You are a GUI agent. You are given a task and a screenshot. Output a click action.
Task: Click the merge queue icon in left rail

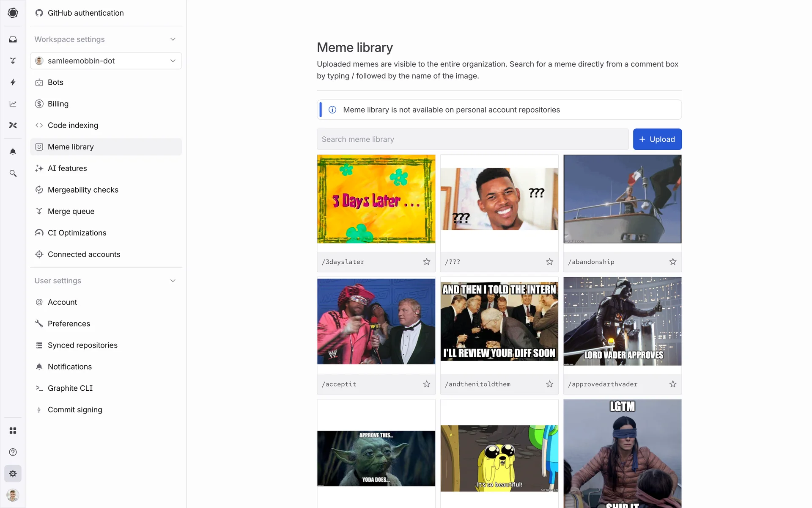(x=13, y=61)
